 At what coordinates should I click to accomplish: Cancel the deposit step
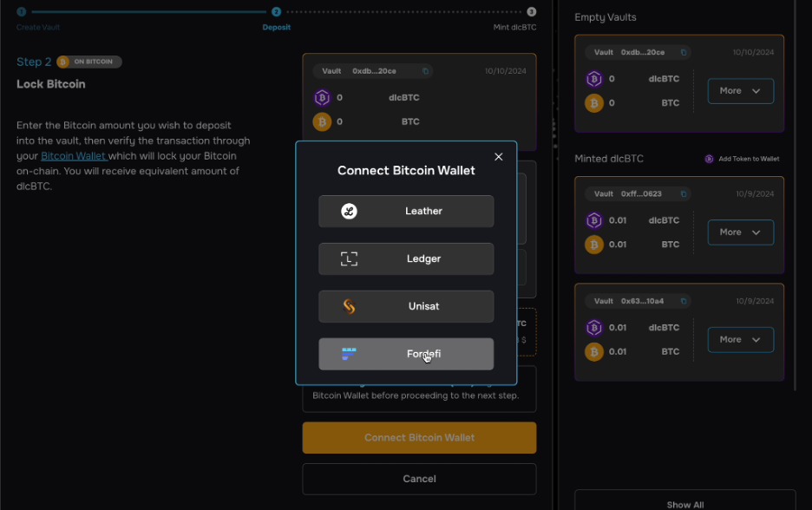point(419,479)
